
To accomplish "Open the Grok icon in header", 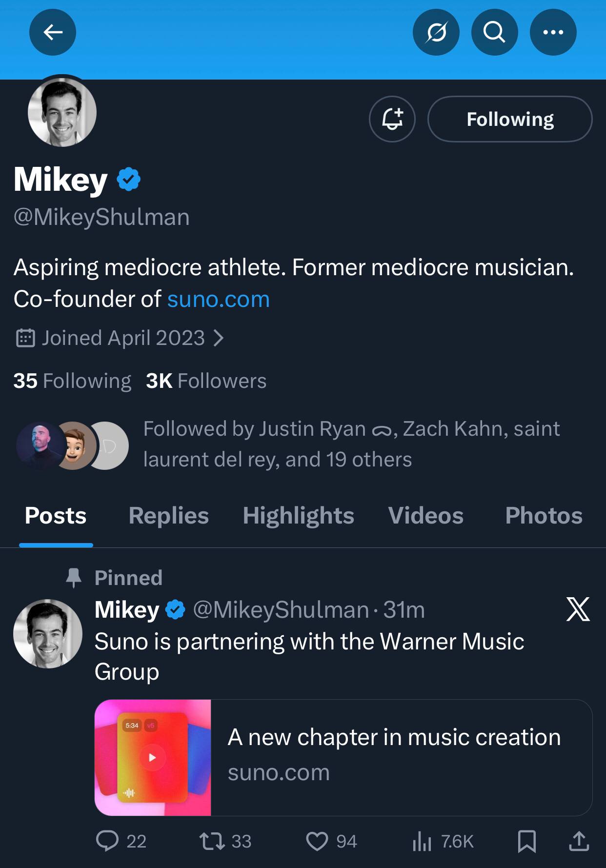I will coord(436,32).
